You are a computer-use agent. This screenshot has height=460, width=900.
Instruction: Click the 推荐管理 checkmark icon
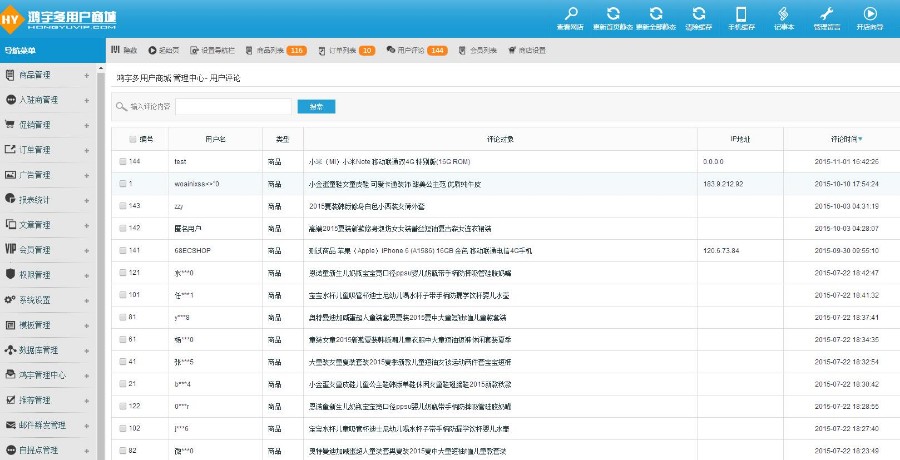point(10,400)
